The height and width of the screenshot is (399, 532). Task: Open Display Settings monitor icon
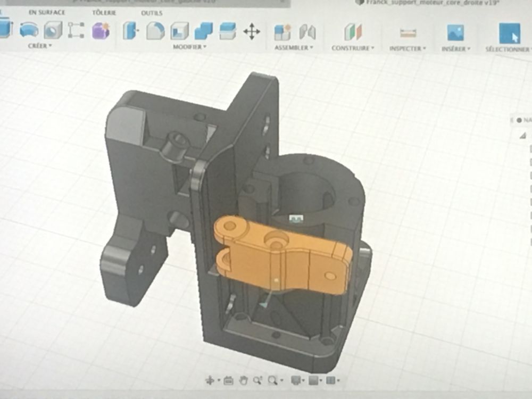(296, 380)
